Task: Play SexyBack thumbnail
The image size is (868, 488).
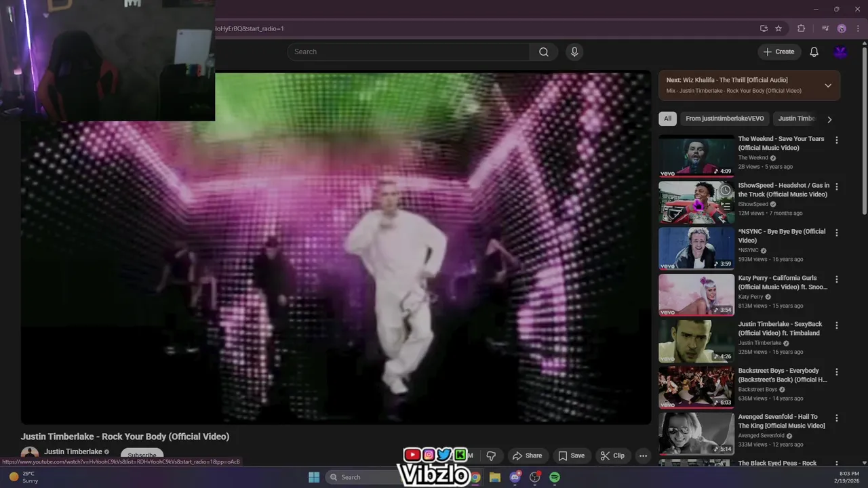Action: pyautogui.click(x=696, y=341)
